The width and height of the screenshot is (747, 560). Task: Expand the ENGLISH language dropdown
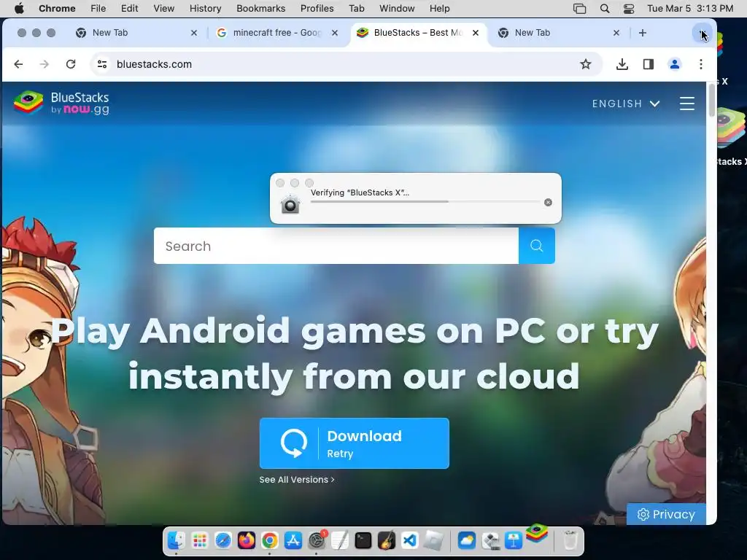tap(625, 104)
